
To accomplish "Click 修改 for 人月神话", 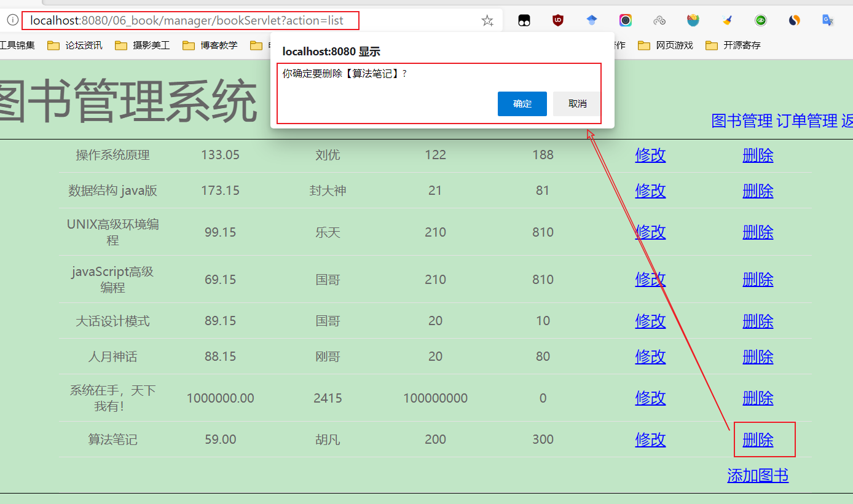I will pyautogui.click(x=650, y=356).
